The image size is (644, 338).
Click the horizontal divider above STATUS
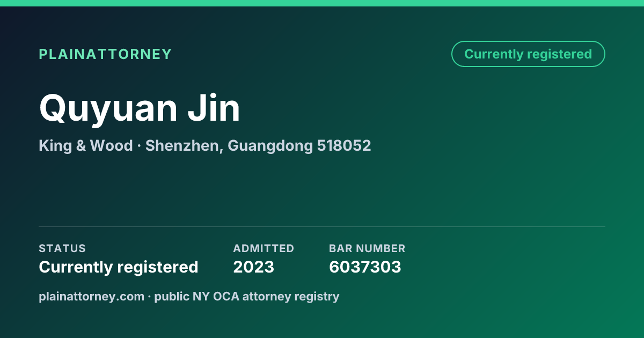point(322,226)
